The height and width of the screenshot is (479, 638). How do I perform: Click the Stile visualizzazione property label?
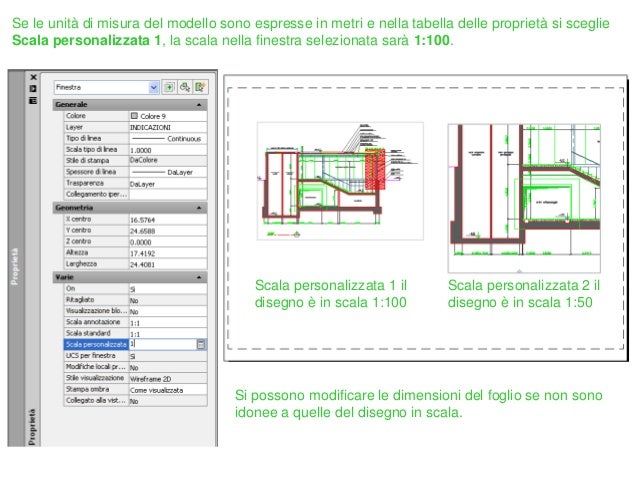point(95,378)
